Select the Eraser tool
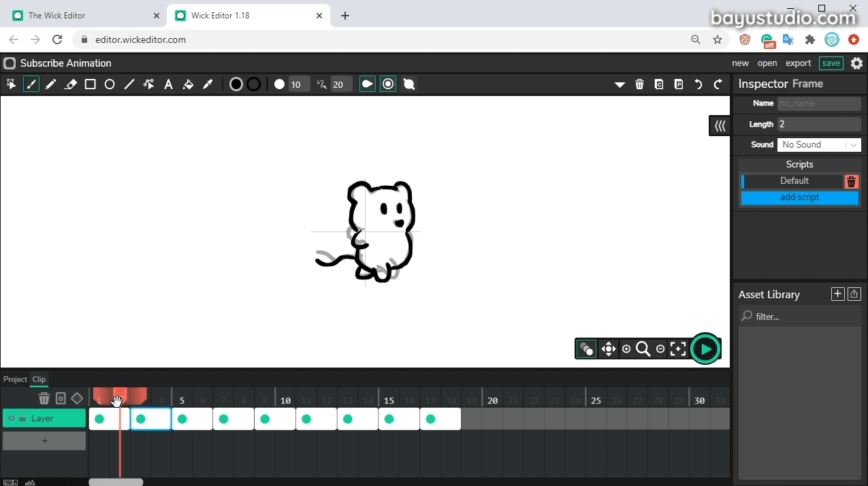The image size is (868, 486). point(71,84)
